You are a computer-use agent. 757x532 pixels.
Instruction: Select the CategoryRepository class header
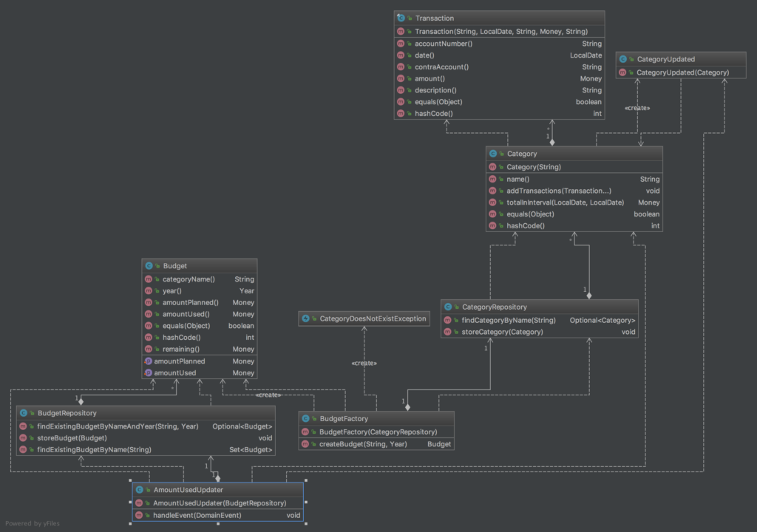coord(539,307)
